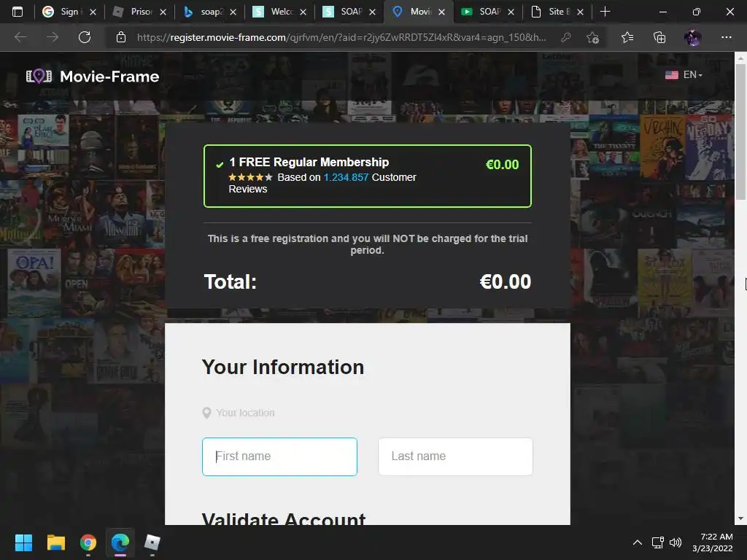Click the Movie-Frame logo

pos(93,76)
